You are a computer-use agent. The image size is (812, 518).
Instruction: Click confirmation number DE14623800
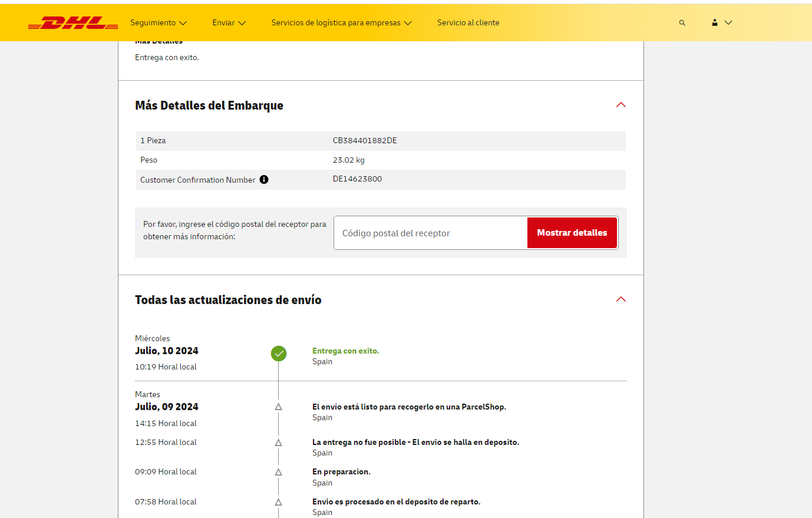click(357, 179)
